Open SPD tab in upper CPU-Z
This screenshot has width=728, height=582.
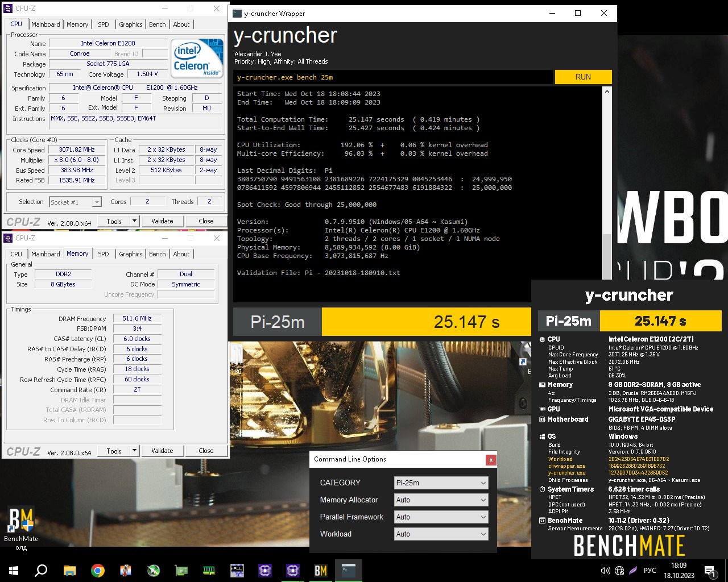pyautogui.click(x=103, y=24)
